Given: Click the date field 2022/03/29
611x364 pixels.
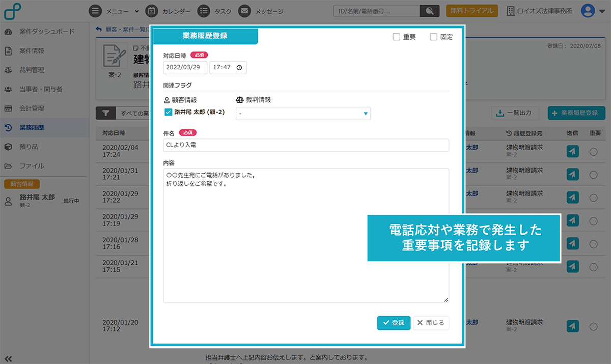Looking at the screenshot, I should [185, 67].
